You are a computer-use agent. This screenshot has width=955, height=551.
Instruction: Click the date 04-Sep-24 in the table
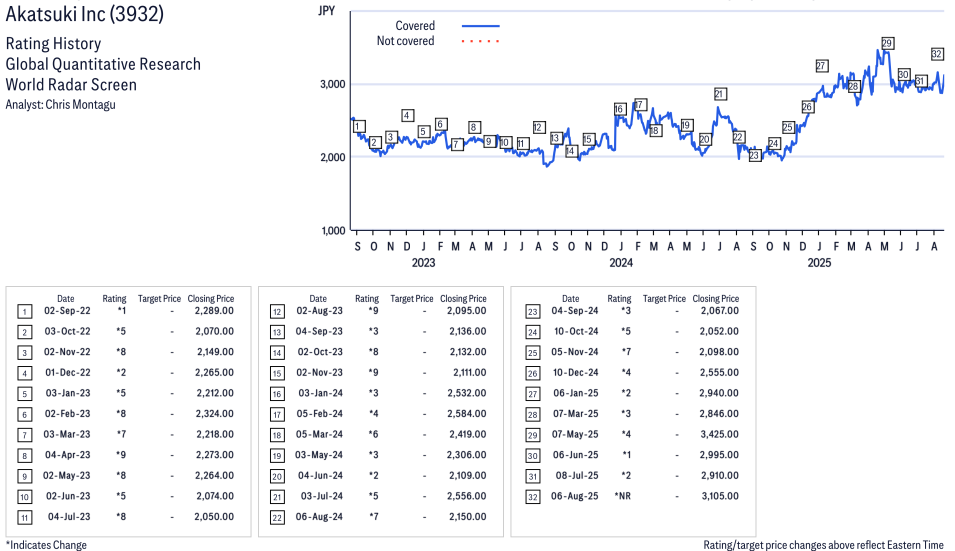click(574, 311)
